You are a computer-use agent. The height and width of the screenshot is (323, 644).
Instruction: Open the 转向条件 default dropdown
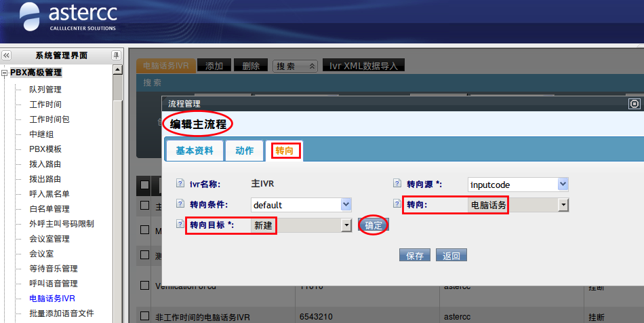pos(346,204)
